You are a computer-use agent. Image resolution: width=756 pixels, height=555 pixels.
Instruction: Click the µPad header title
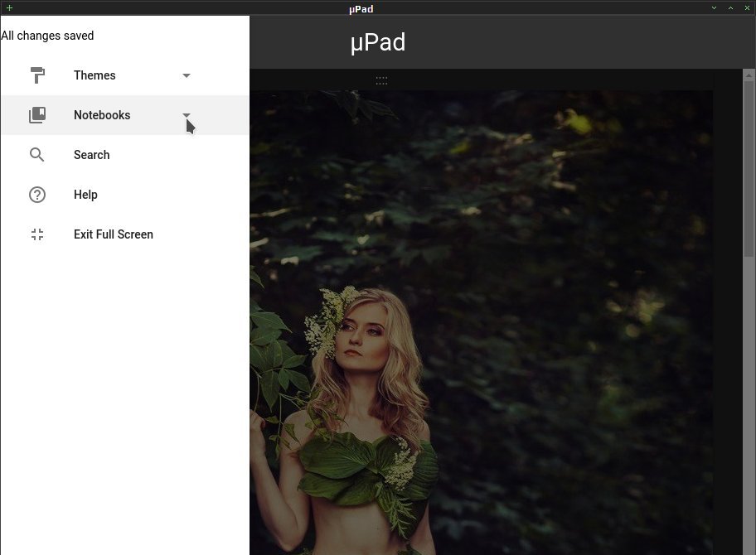coord(378,42)
